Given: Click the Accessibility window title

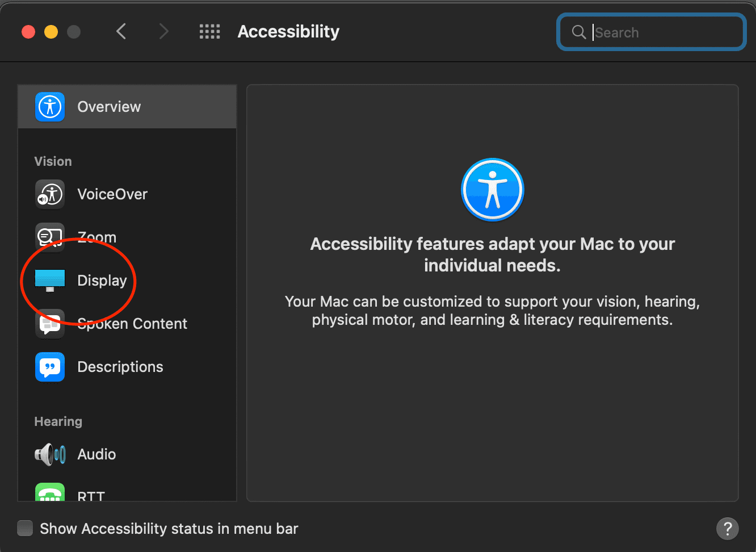Looking at the screenshot, I should pyautogui.click(x=288, y=32).
